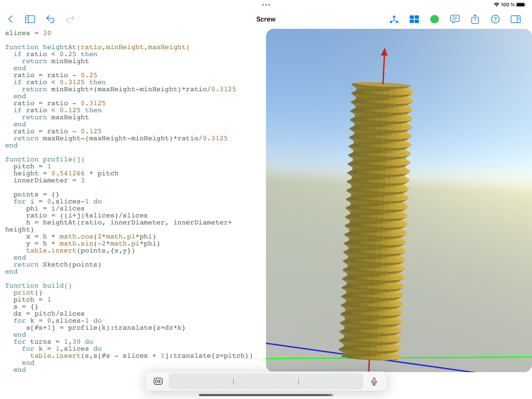532x399 pixels.
Task: Click the DE keyboard language button
Action: [158, 381]
